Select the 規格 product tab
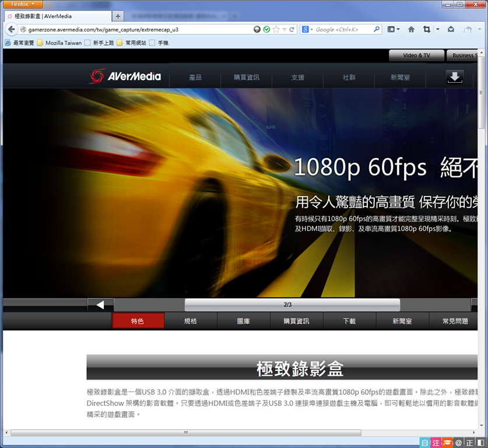Viewport: 488px width, 448px height. pos(191,321)
